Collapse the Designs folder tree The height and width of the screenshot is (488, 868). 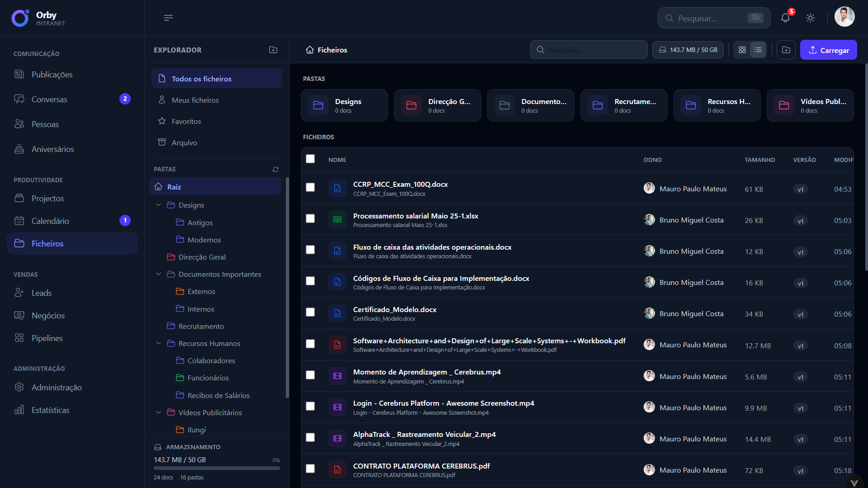(158, 205)
